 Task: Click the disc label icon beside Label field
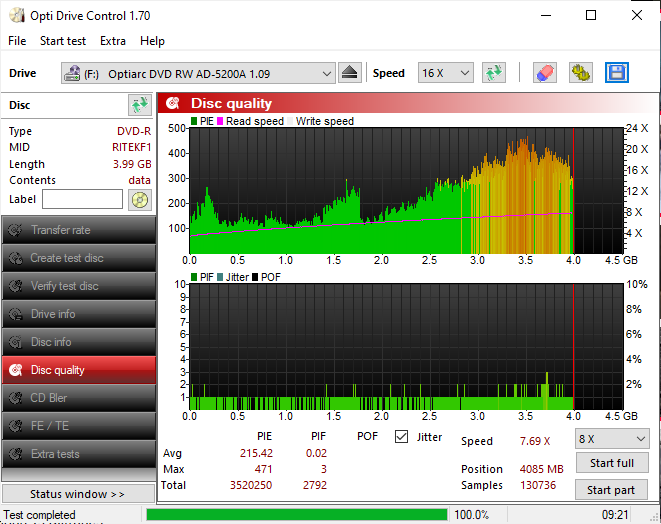point(140,199)
